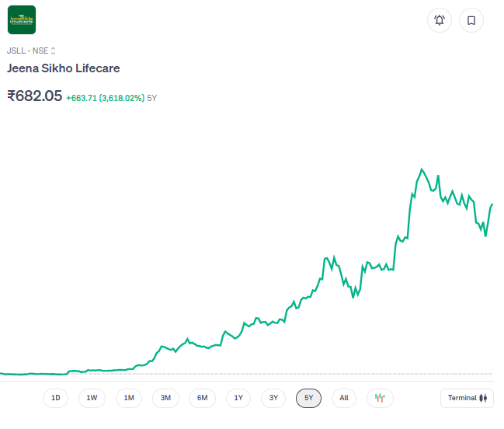Click the JSLL ticker symbol text
Viewport: 504px width, 429px height.
[16, 51]
